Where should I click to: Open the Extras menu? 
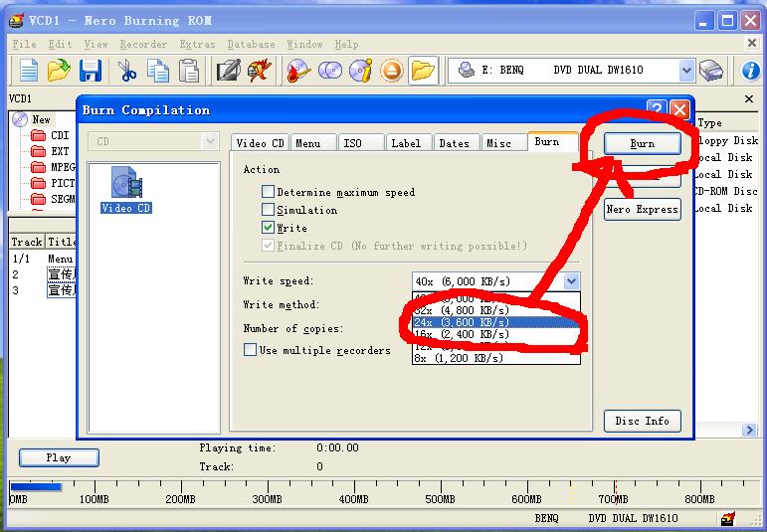[x=197, y=44]
